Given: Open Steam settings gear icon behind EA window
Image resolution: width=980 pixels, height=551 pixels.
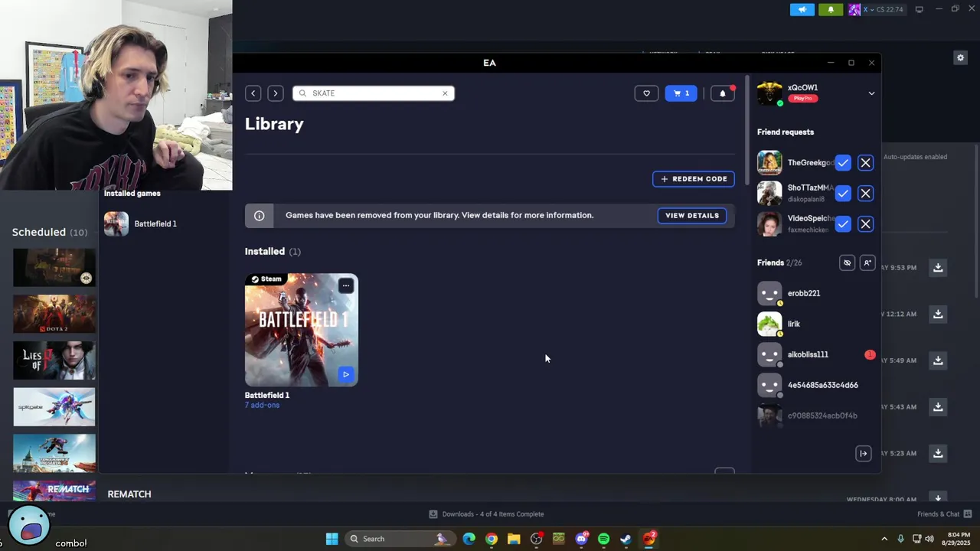Looking at the screenshot, I should point(960,57).
